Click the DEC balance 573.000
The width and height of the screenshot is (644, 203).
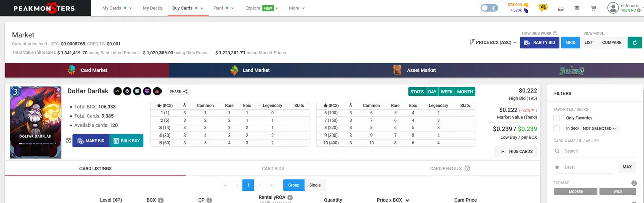point(517,5)
